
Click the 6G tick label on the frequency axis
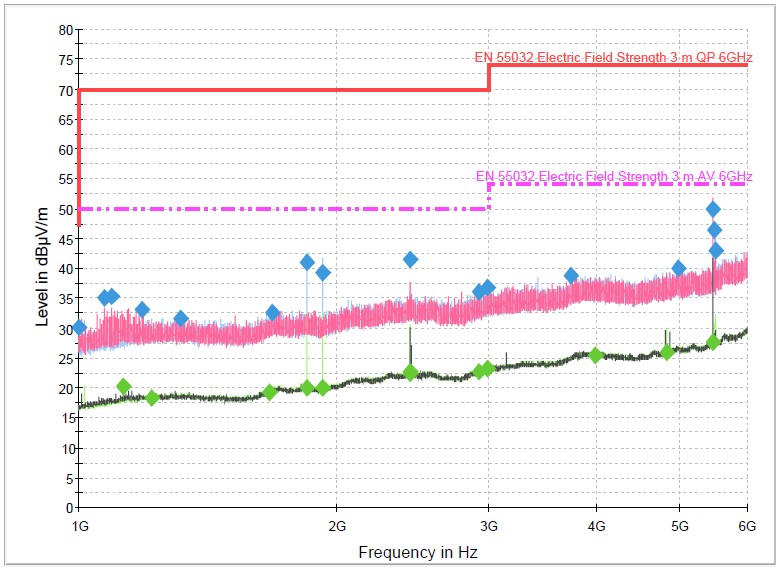point(747,526)
